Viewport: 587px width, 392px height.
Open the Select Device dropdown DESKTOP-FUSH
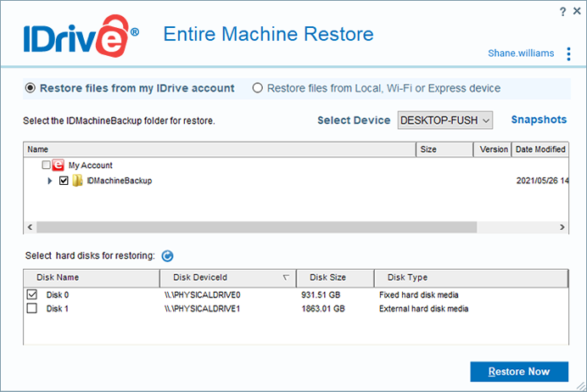445,120
